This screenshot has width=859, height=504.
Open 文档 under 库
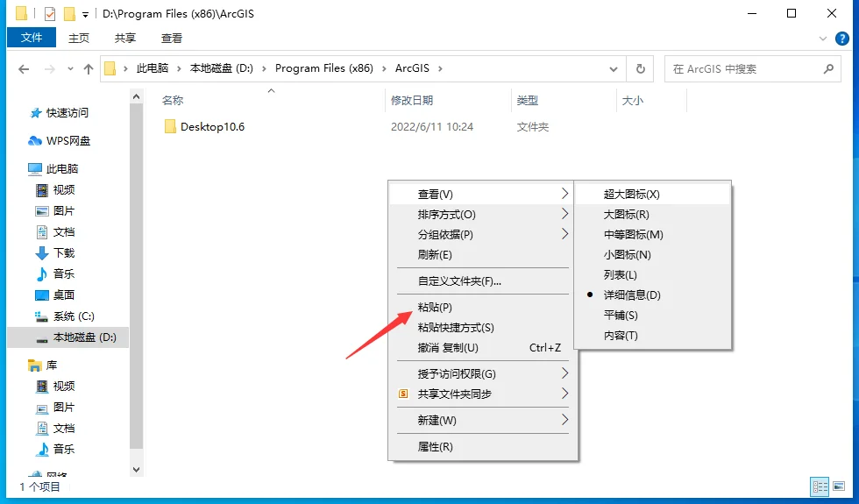55,429
